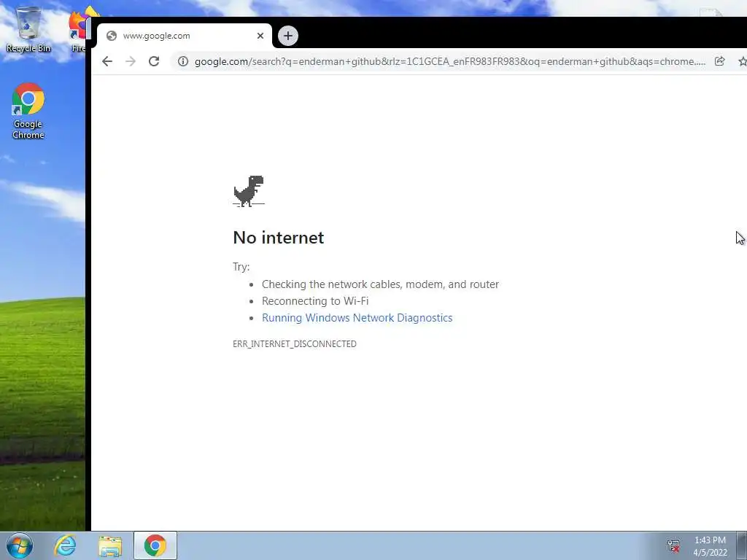Click 'Checking the network cables, modem, and router'
This screenshot has height=560, width=747.
[380, 284]
